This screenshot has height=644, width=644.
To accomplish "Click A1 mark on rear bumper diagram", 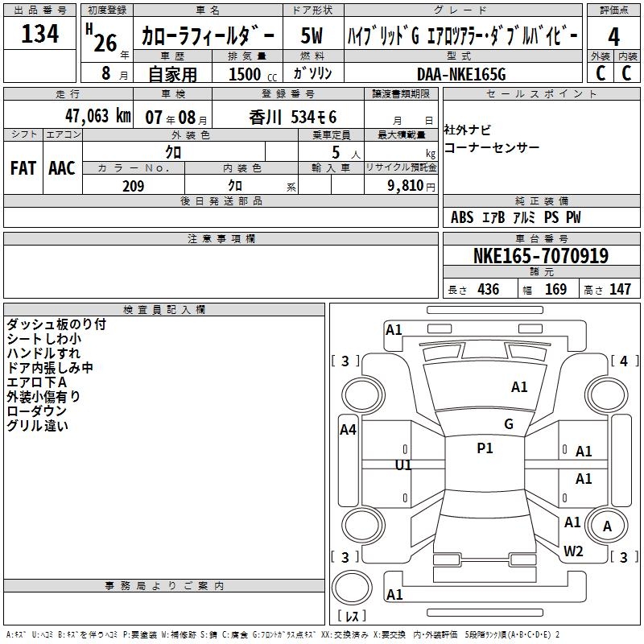I will [394, 594].
